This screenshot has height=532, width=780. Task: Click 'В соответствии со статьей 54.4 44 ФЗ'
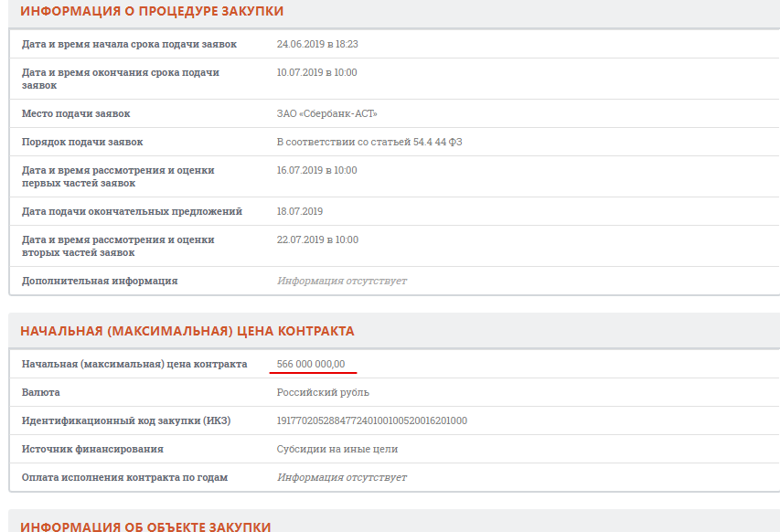pyautogui.click(x=369, y=143)
